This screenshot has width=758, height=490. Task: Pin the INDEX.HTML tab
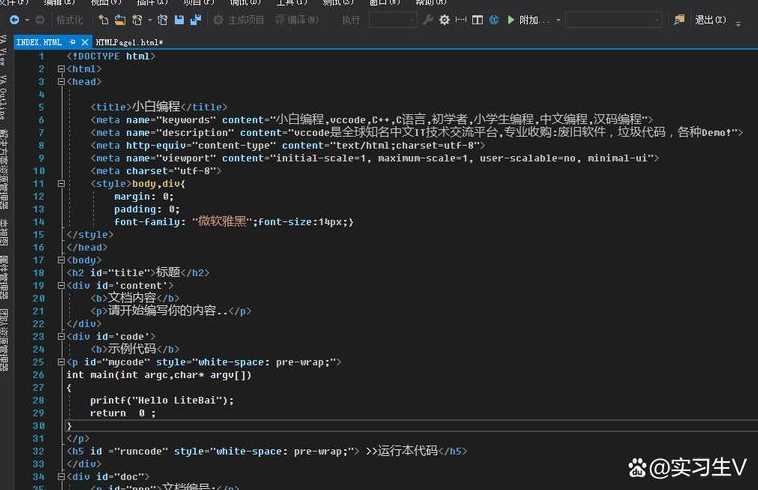[x=73, y=43]
